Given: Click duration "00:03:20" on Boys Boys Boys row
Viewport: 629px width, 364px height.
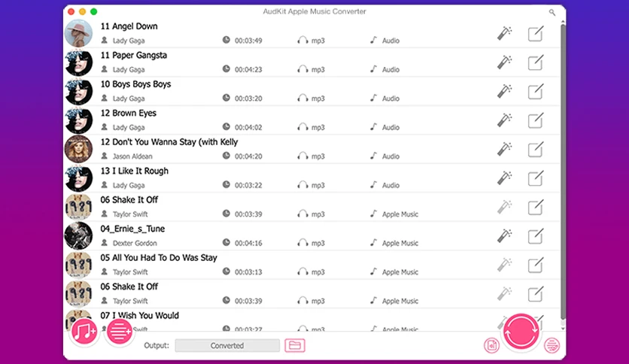Looking at the screenshot, I should 248,99.
